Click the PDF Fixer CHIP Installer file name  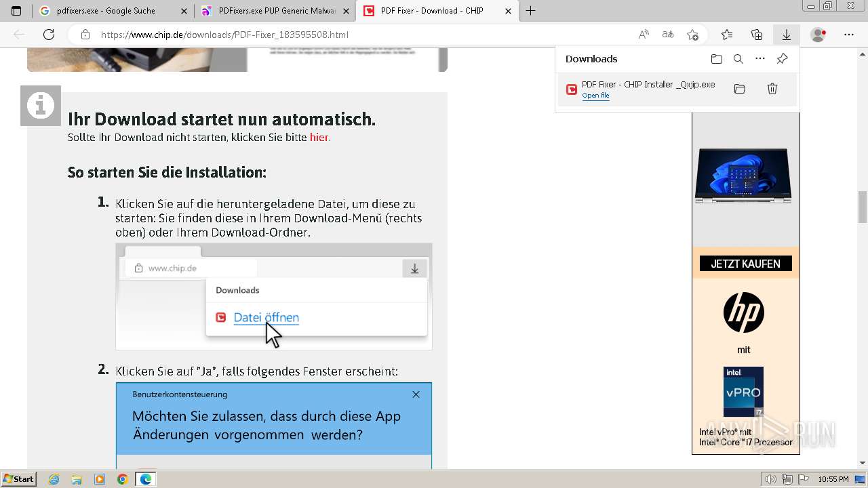click(648, 85)
